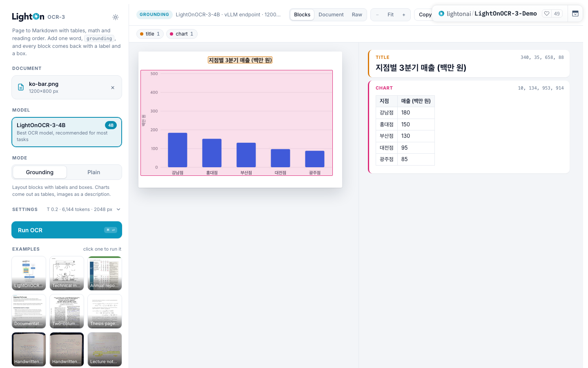The height and width of the screenshot is (368, 588).
Task: Toggle the title block filter chip
Action: tap(150, 34)
